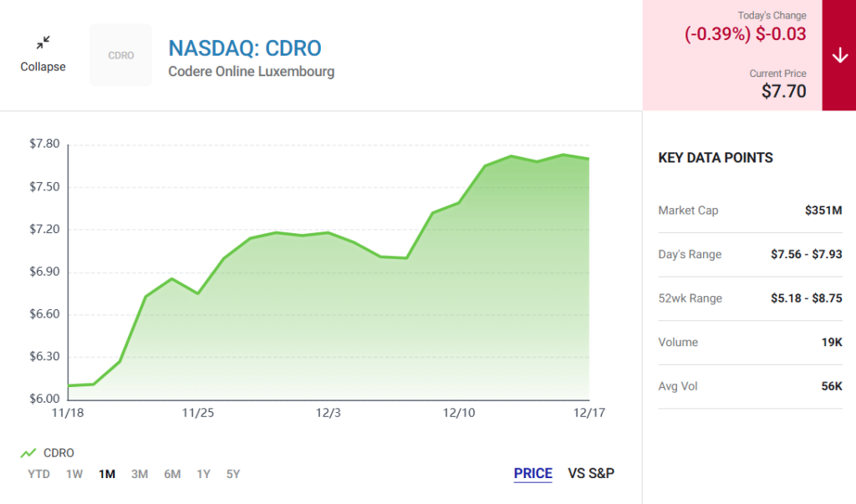Click the CDRO company logo thumbnail

click(121, 55)
